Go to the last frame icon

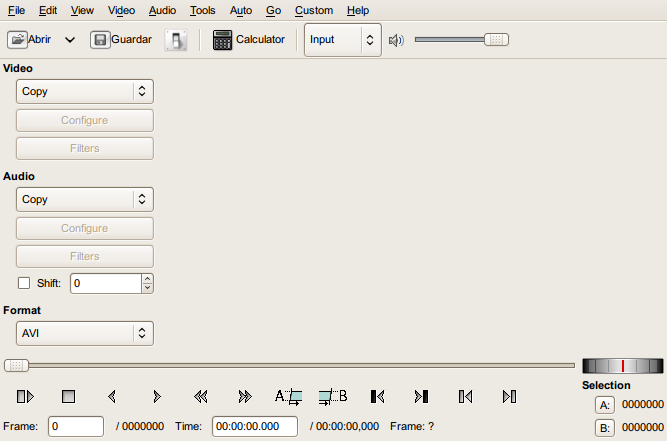(x=509, y=396)
